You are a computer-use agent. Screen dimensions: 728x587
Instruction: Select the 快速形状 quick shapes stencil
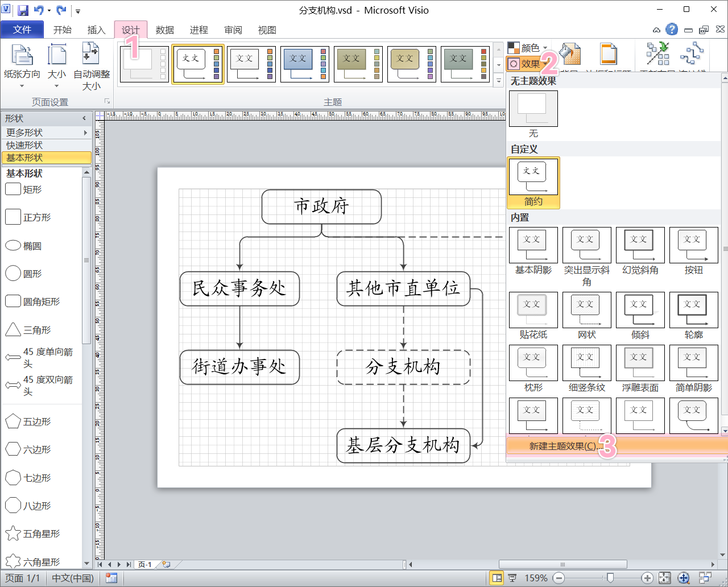(46, 145)
